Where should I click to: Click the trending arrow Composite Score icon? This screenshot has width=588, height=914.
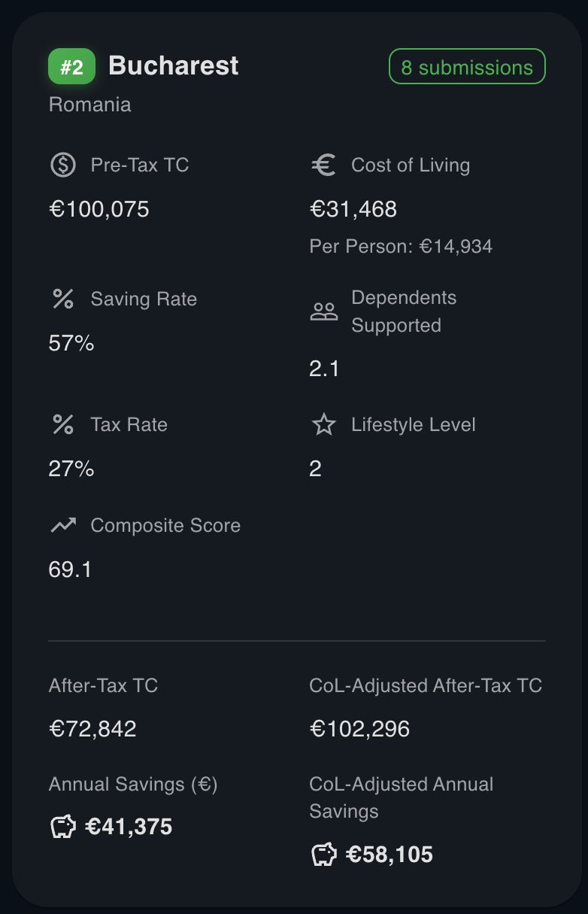(x=63, y=525)
